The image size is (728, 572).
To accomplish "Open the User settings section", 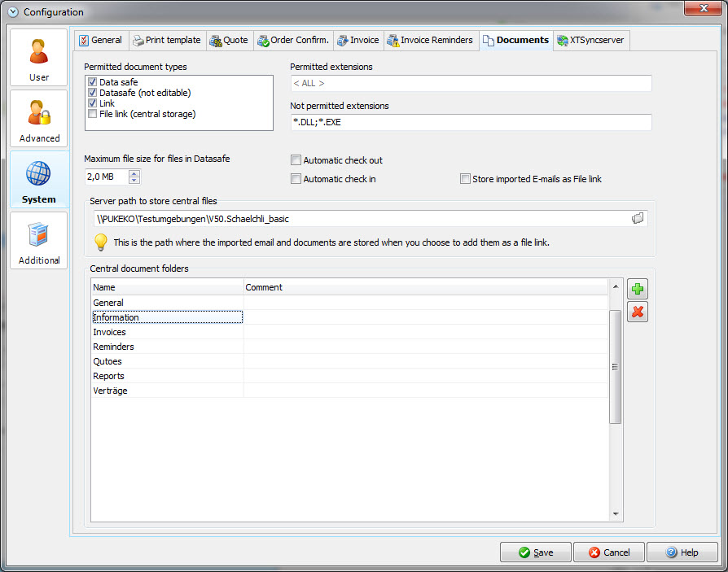I will pyautogui.click(x=39, y=58).
